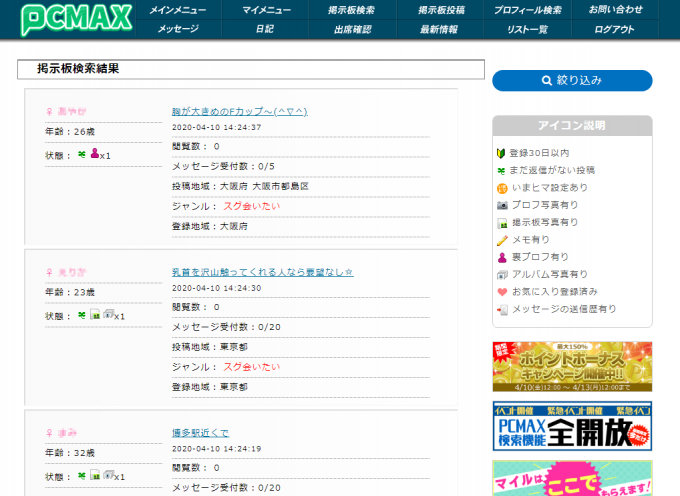The height and width of the screenshot is (496, 680).
Task: Click the heart icon for お気に入り登録済み
Action: [x=502, y=292]
